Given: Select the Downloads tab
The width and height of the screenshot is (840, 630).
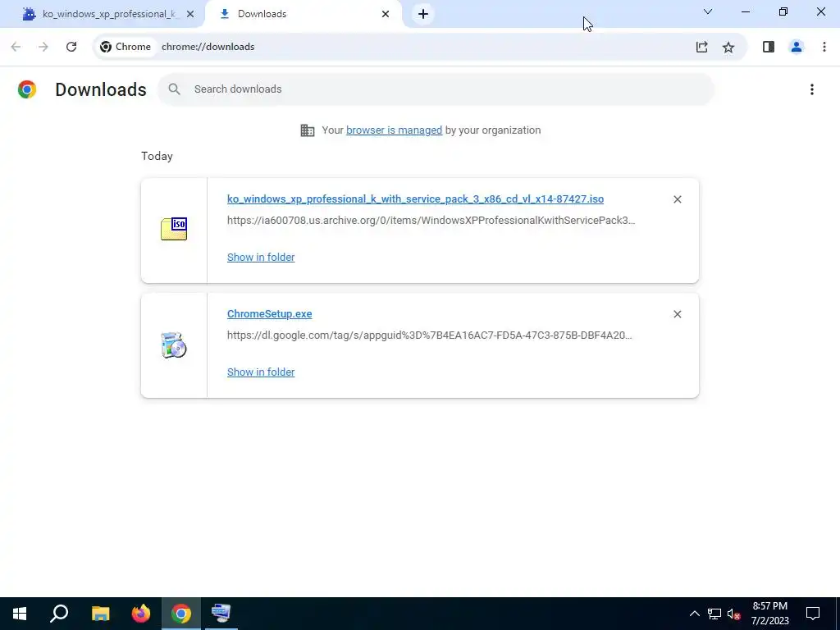Looking at the screenshot, I should pyautogui.click(x=304, y=14).
